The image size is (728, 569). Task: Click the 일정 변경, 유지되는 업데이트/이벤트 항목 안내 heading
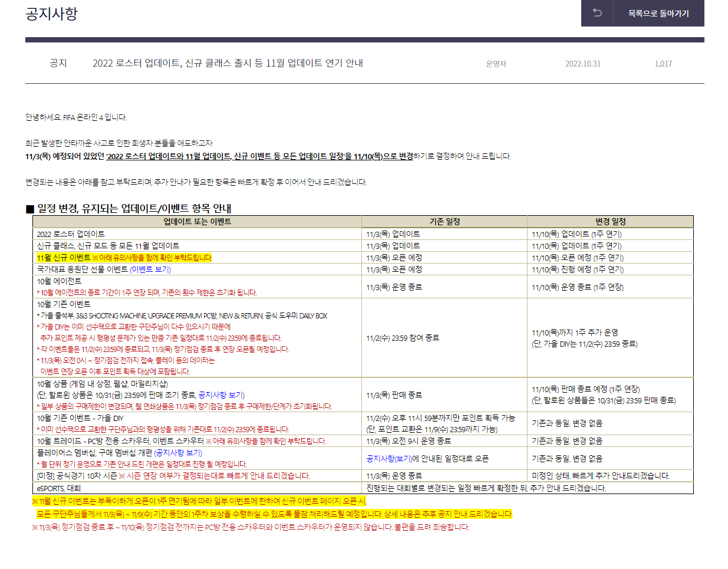[x=129, y=208]
